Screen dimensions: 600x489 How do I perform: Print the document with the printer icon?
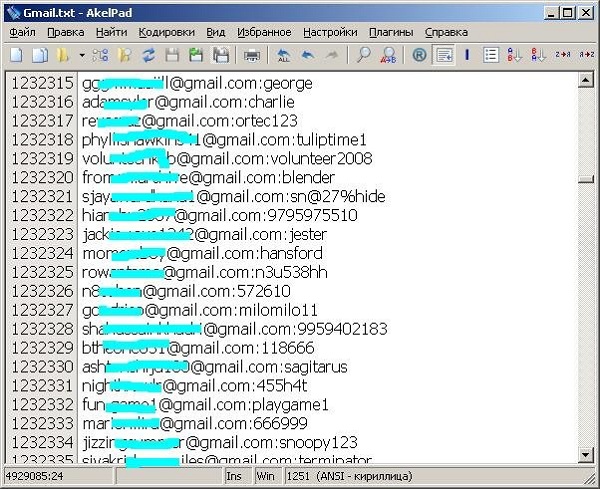(x=252, y=56)
